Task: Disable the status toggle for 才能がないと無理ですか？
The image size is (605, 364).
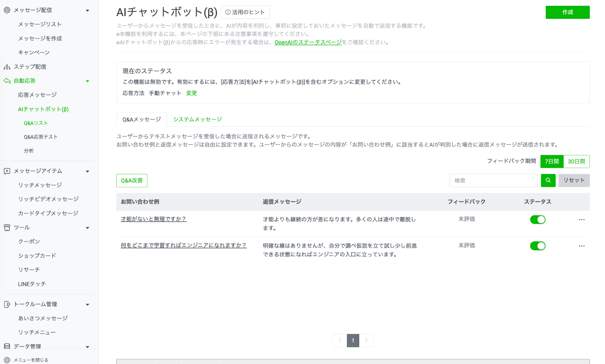Action: 538,219
